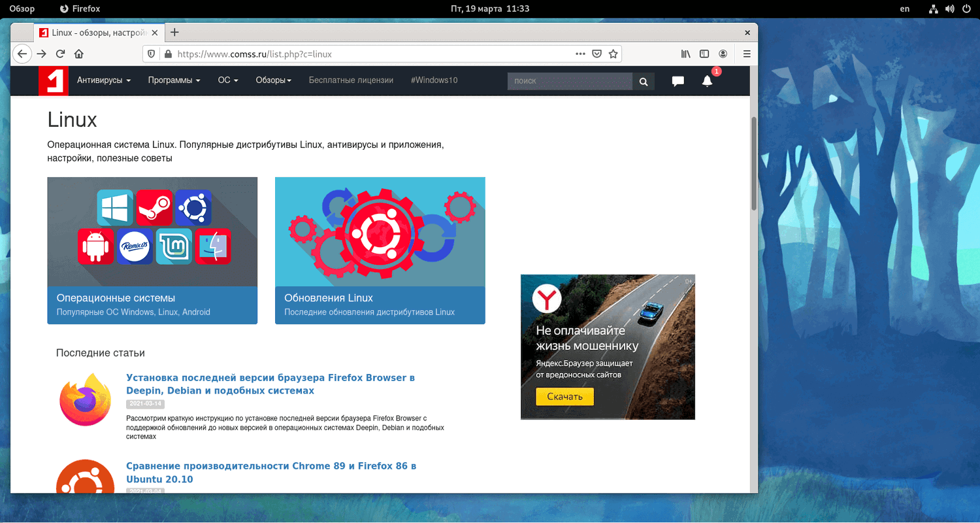Open the Операционные системы category card
Viewport: 980px width, 523px height.
[x=152, y=250]
